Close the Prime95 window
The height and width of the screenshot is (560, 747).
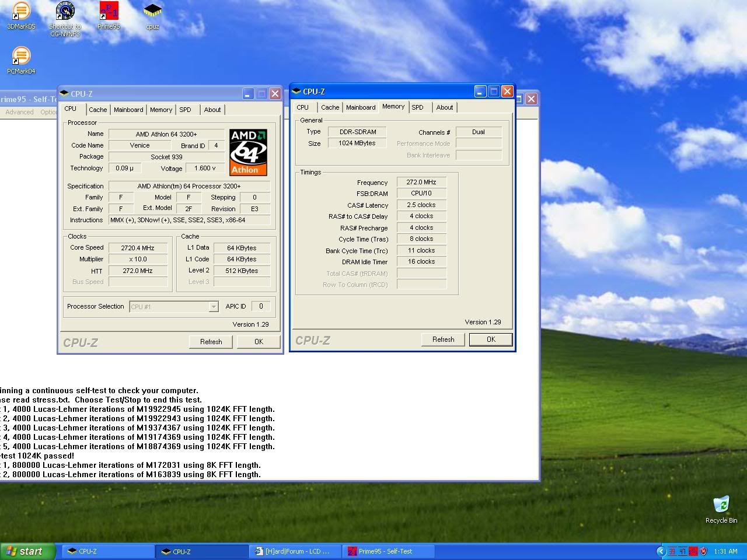click(531, 99)
